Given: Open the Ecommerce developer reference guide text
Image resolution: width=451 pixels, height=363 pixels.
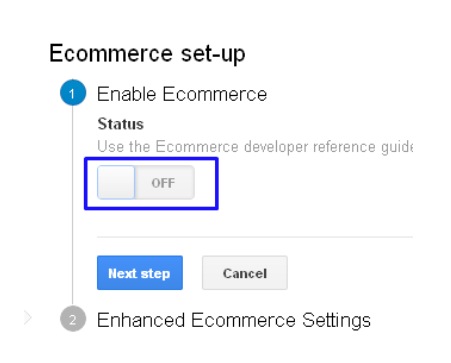Looking at the screenshot, I should tap(255, 147).
